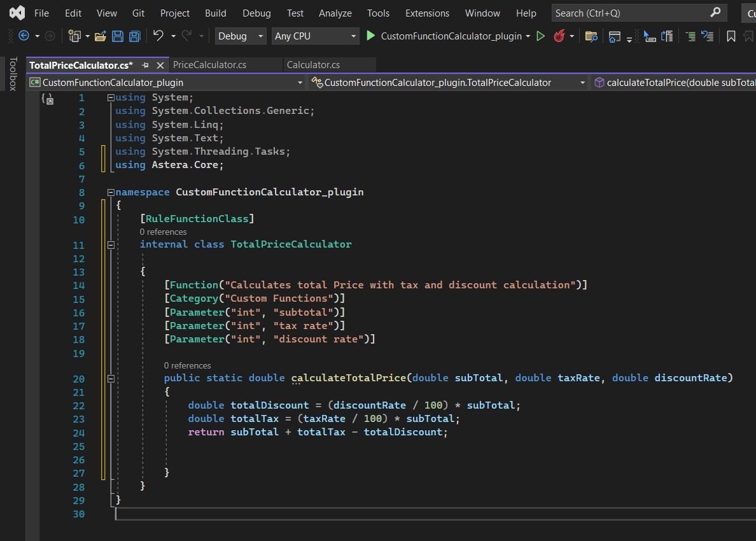Open the Debug configuration dropdown

tap(240, 36)
